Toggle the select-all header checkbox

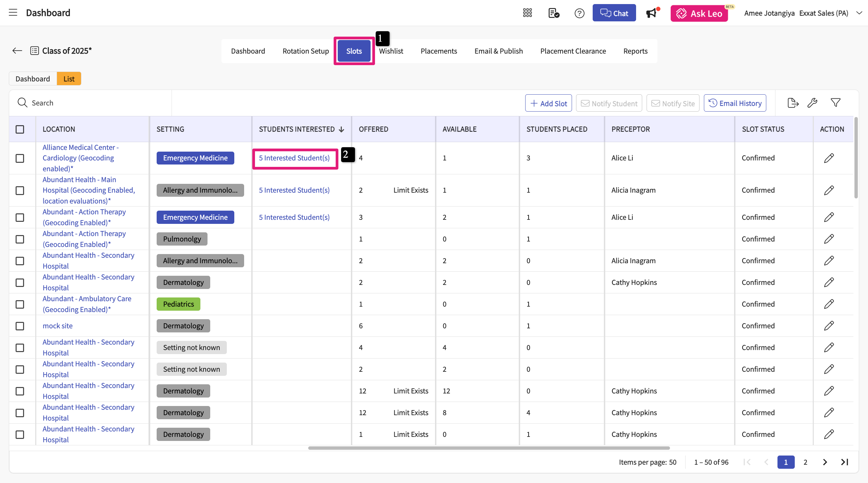point(20,129)
